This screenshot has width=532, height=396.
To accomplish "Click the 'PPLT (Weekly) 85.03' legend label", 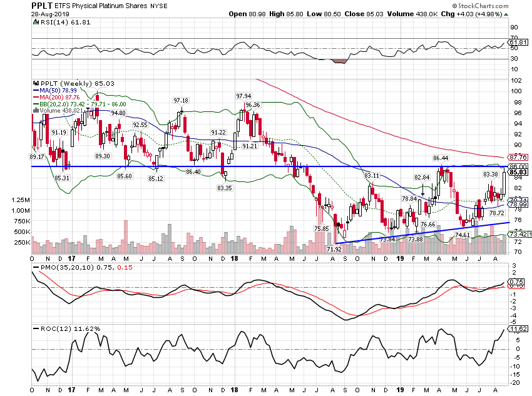I will (x=78, y=83).
